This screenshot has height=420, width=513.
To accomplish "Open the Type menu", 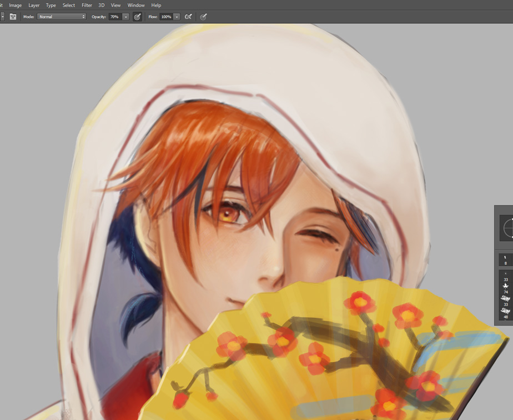I will [51, 5].
